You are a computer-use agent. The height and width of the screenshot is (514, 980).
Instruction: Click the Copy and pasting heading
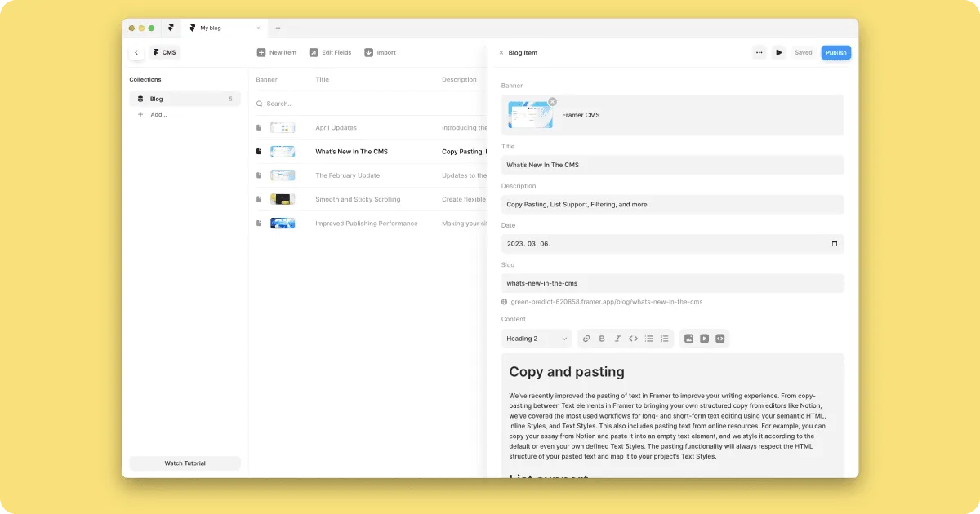click(567, 372)
